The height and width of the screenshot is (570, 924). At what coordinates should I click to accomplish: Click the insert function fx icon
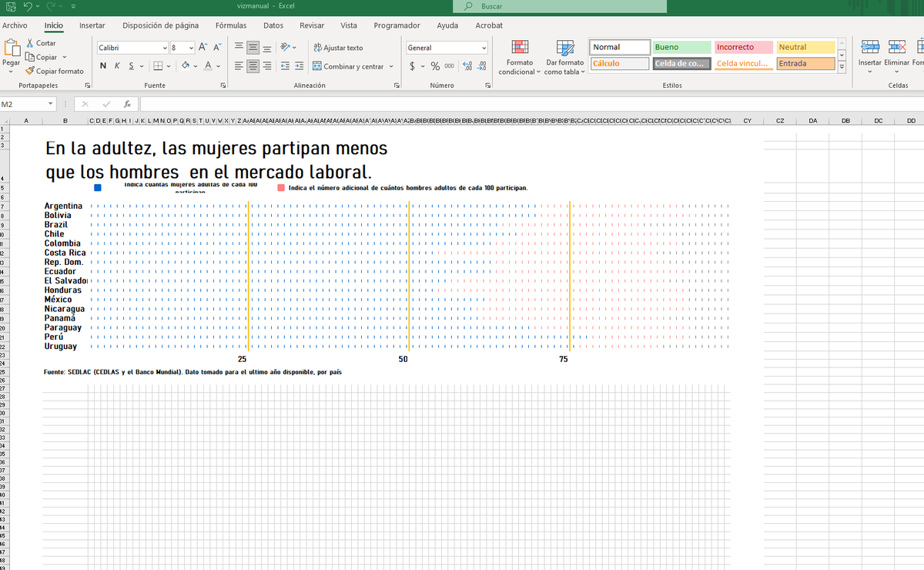pos(127,104)
